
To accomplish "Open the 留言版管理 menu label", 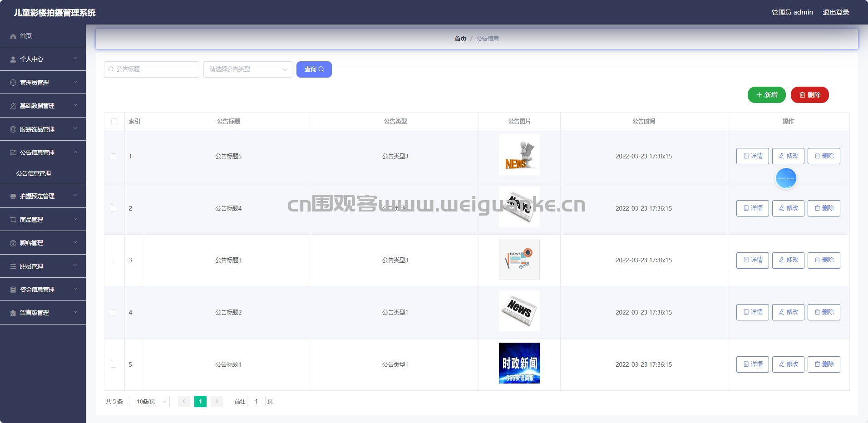I will (x=35, y=313).
